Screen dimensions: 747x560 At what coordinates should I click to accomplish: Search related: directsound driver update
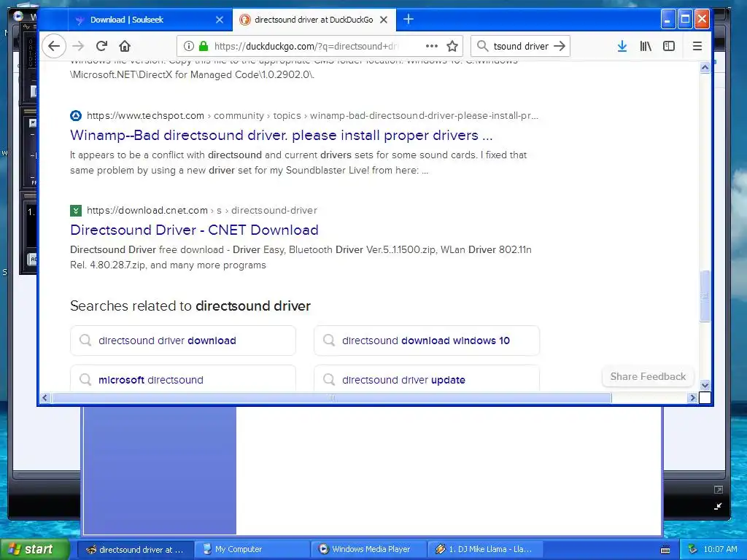point(427,379)
